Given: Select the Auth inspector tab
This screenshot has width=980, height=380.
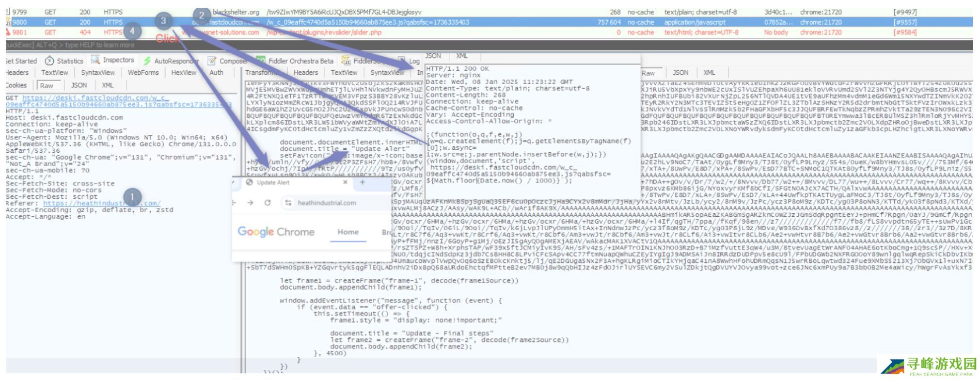Looking at the screenshot, I should [216, 73].
